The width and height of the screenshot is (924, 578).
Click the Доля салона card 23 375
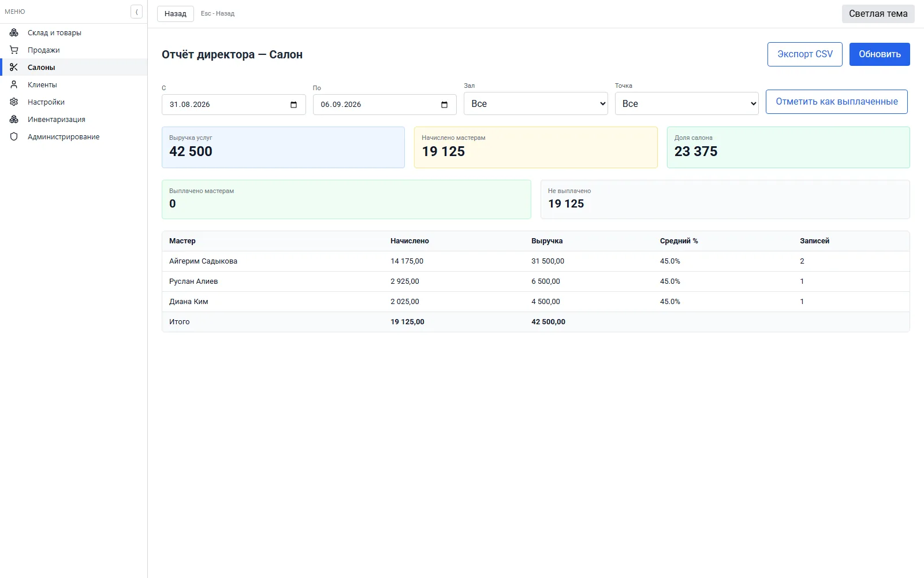pyautogui.click(x=788, y=147)
